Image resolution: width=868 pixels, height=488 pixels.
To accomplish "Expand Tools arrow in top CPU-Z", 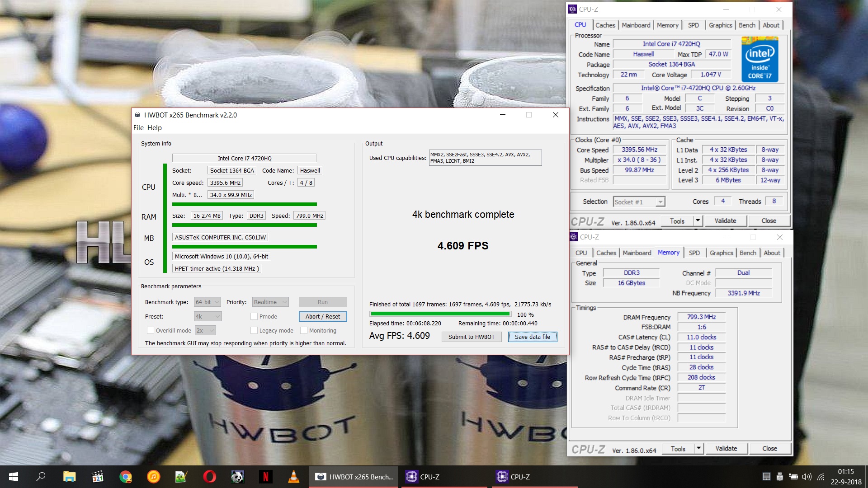I will (x=698, y=221).
